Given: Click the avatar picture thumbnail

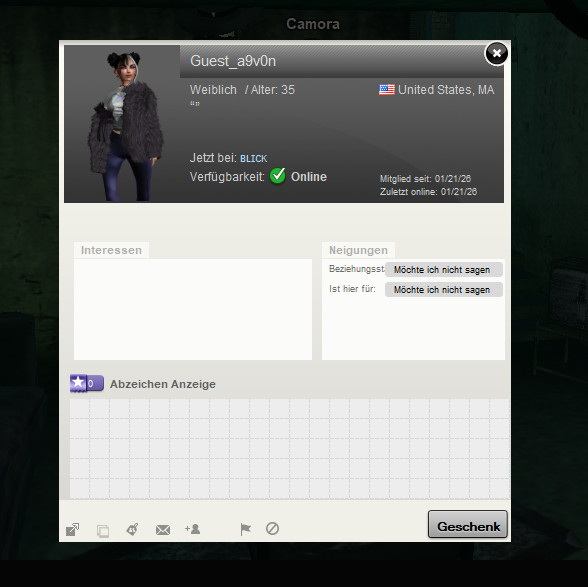Looking at the screenshot, I should [x=122, y=124].
